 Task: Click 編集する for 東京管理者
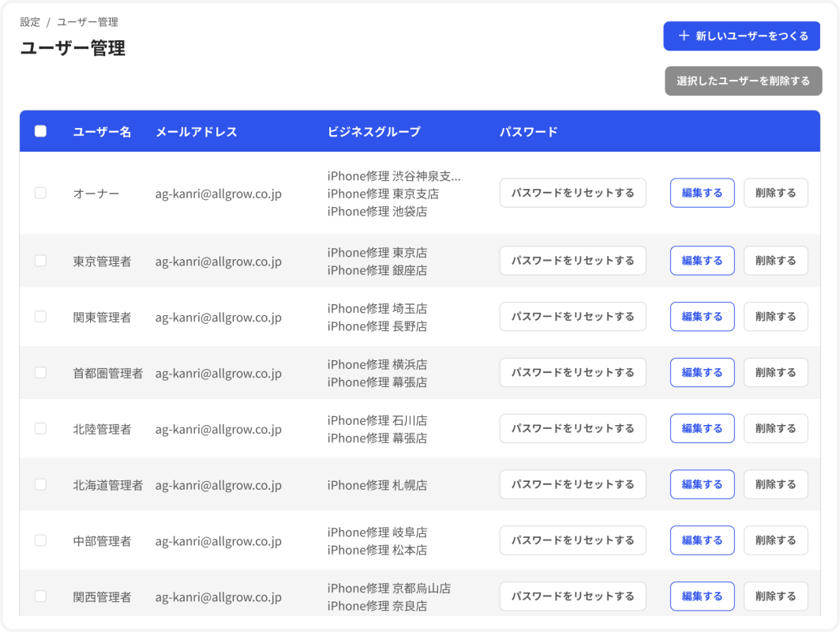(702, 261)
